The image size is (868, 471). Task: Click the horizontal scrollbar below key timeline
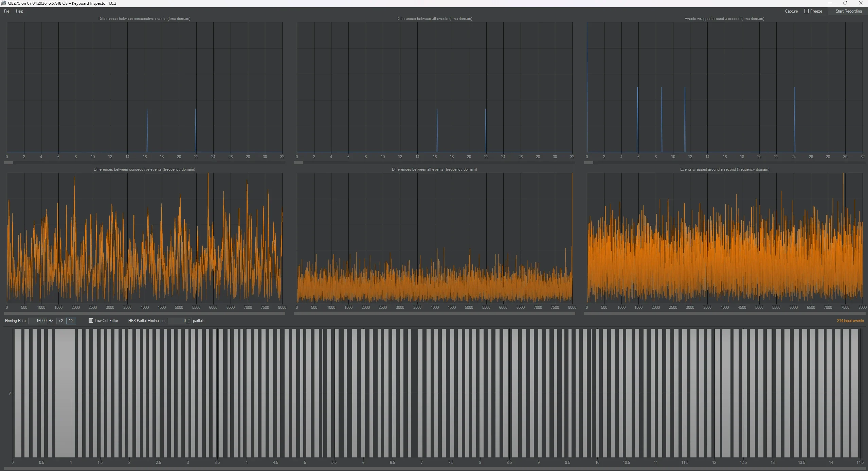[434, 469]
